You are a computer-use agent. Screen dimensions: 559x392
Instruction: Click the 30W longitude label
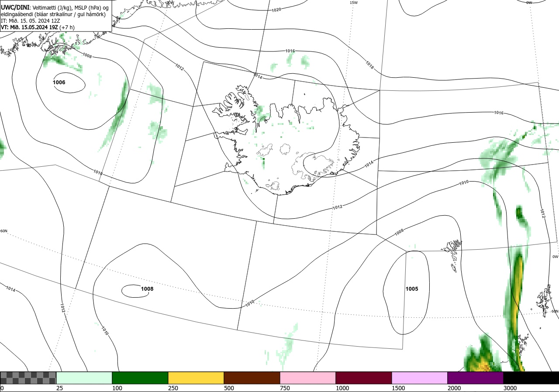170,3
